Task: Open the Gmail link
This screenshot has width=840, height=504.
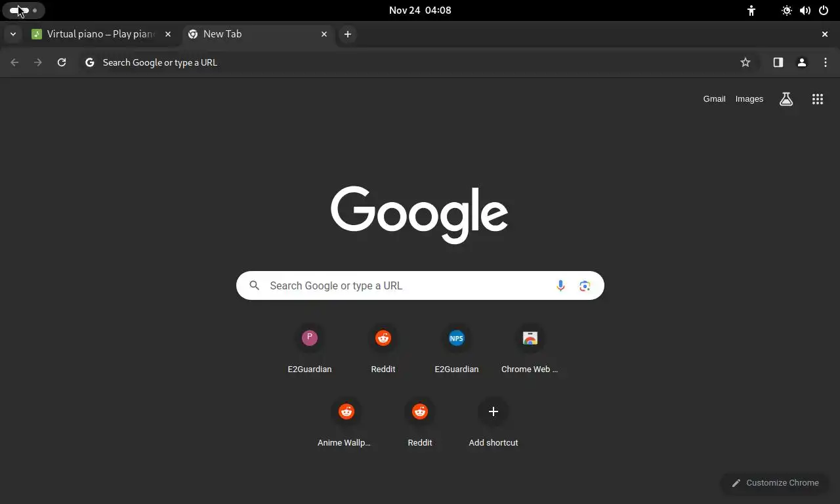Action: click(714, 99)
